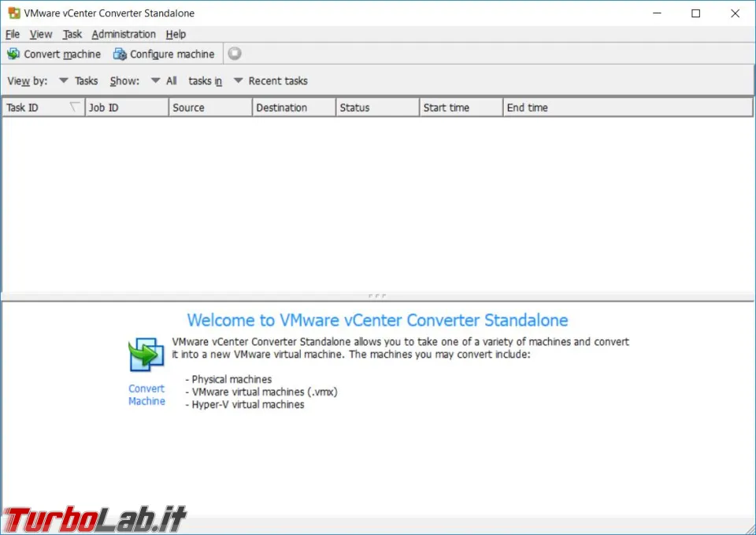Sort by the Status column header
Screen dimensions: 756x535
coord(377,108)
